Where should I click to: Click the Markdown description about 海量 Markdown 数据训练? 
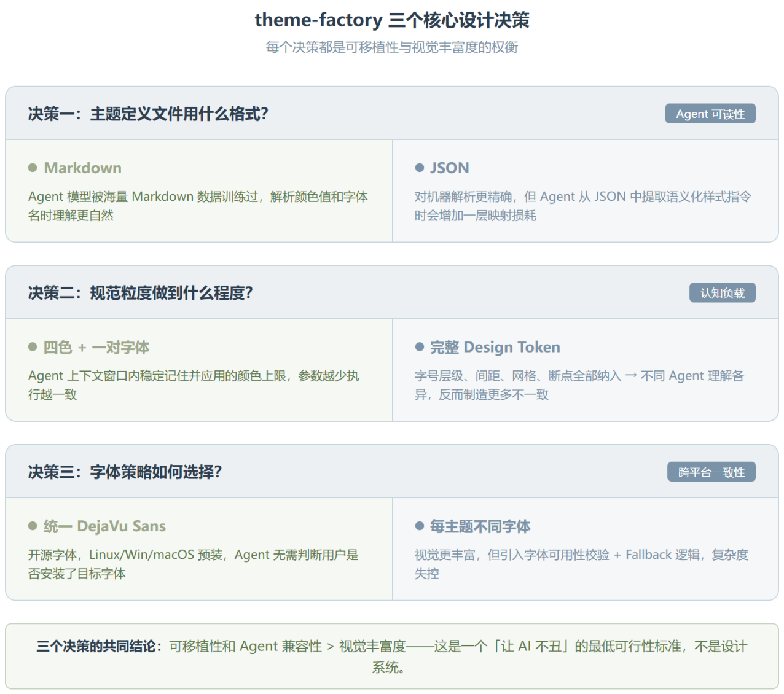[198, 206]
